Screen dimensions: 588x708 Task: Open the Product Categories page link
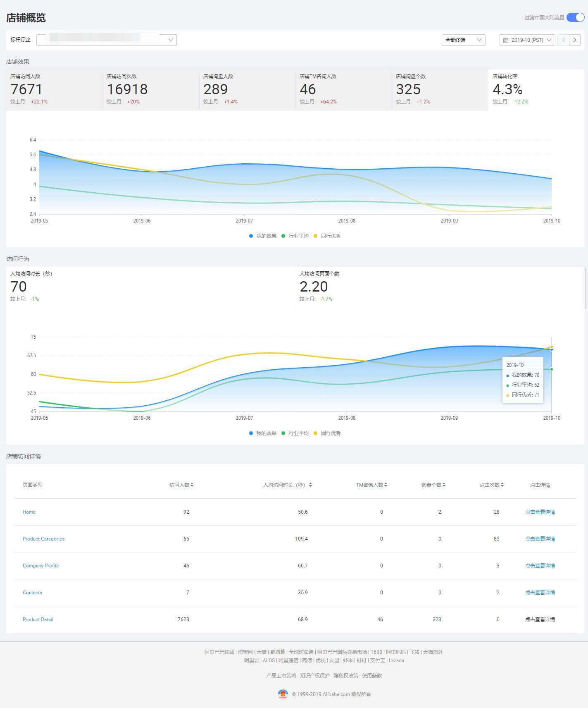[43, 539]
